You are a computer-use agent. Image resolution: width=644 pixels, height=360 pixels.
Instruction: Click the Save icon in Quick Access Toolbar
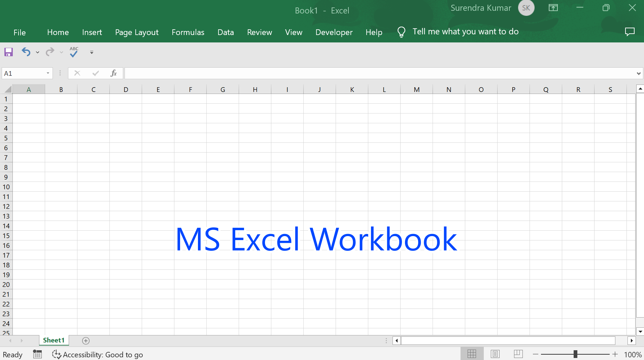(8, 52)
